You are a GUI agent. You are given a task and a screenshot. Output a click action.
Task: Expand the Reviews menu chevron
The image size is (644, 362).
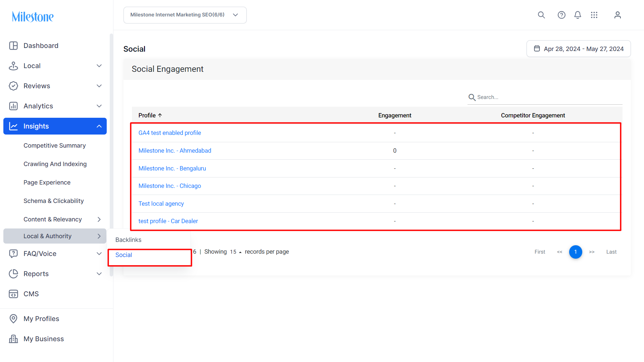pyautogui.click(x=99, y=86)
